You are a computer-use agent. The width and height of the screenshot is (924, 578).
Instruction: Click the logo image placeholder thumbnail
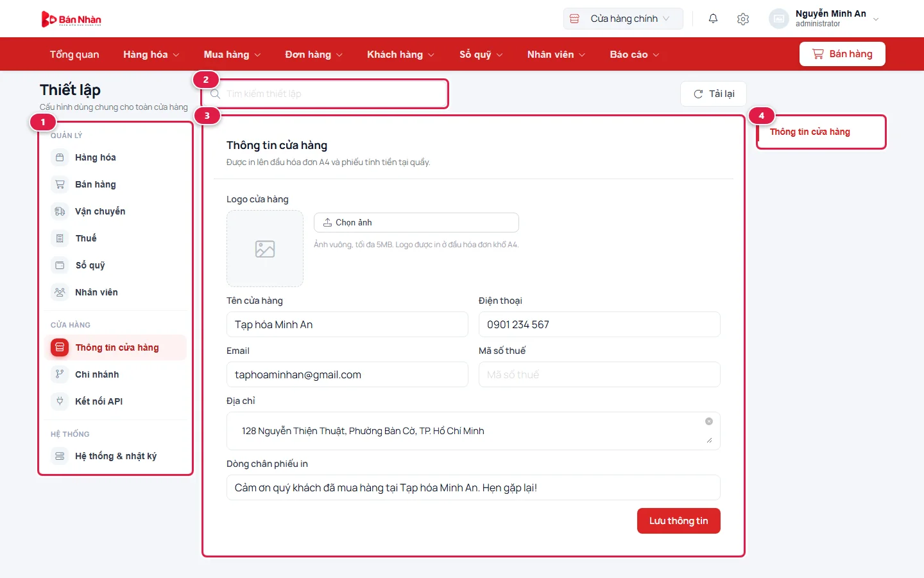click(265, 249)
